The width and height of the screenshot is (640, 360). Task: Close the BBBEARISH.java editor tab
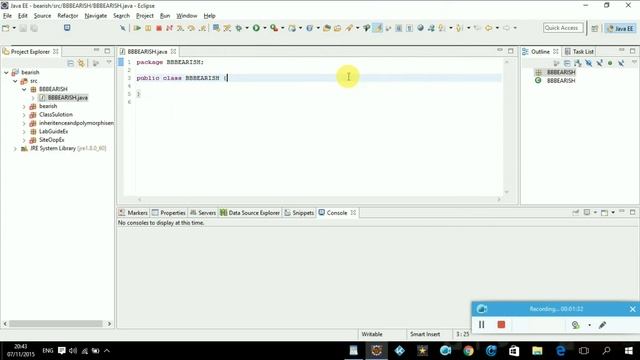(173, 51)
